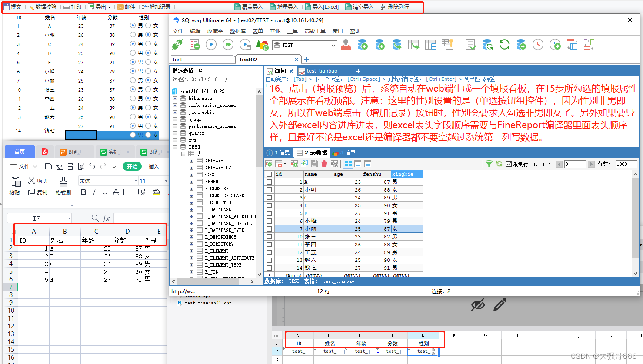Tick the row checkbox for 钱七 in SQLyog

[269, 268]
